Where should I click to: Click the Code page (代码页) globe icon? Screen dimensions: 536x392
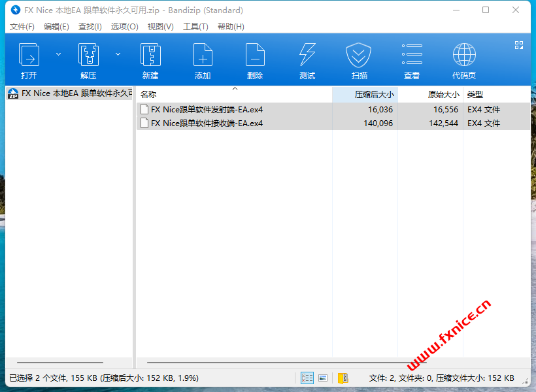[x=464, y=54]
